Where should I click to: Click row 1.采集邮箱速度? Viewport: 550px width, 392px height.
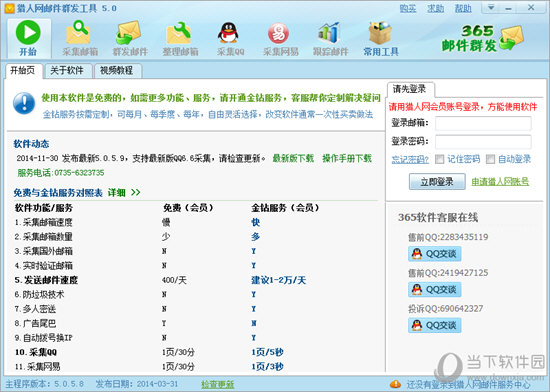tap(43, 222)
